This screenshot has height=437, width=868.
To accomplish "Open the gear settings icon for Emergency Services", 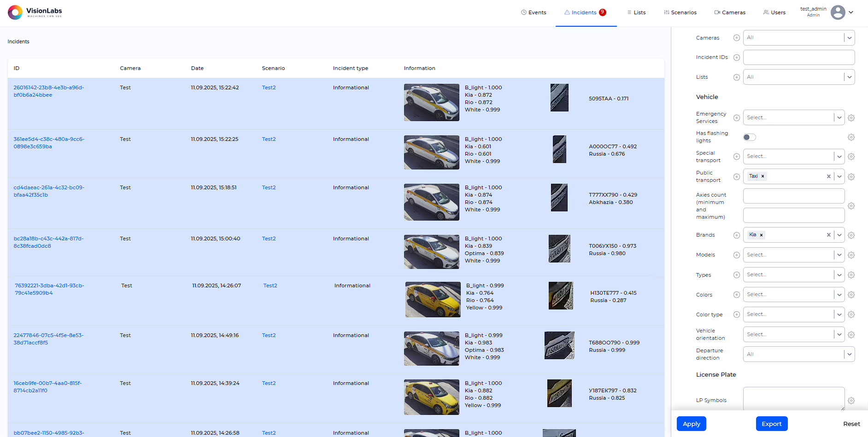I will point(851,118).
